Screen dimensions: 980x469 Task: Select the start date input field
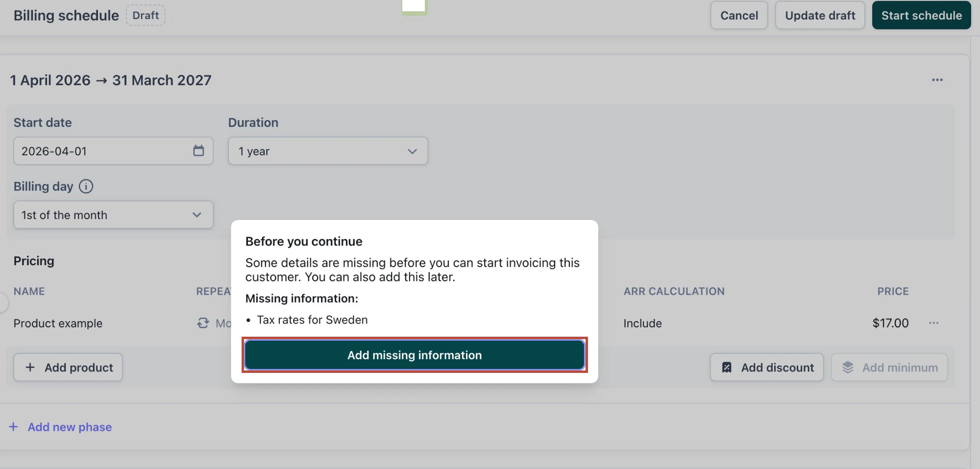(98, 151)
